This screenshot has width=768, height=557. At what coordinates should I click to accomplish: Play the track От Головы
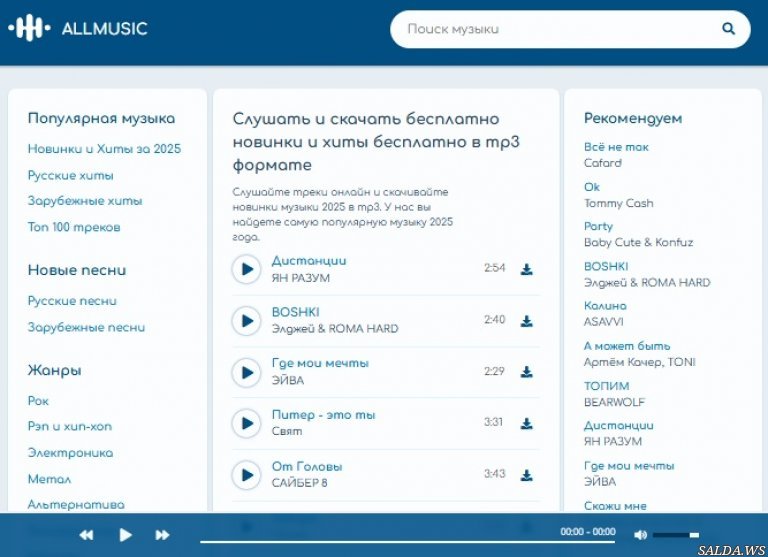246,475
